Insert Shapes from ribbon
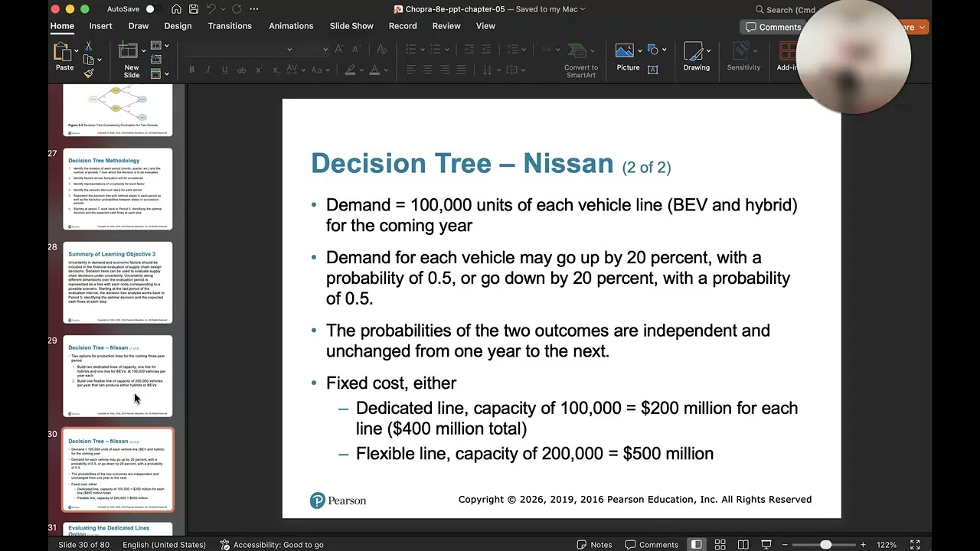This screenshot has width=980, height=551. [653, 50]
